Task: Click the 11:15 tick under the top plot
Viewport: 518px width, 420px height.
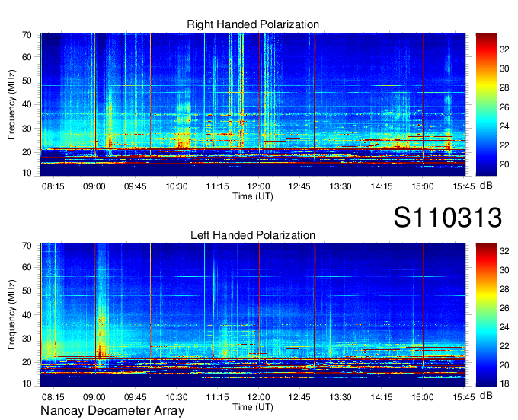Action: pyautogui.click(x=217, y=186)
